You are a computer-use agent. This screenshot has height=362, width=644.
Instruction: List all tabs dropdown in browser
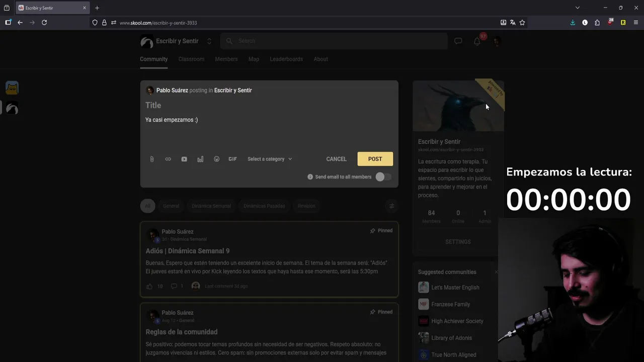[x=578, y=8]
